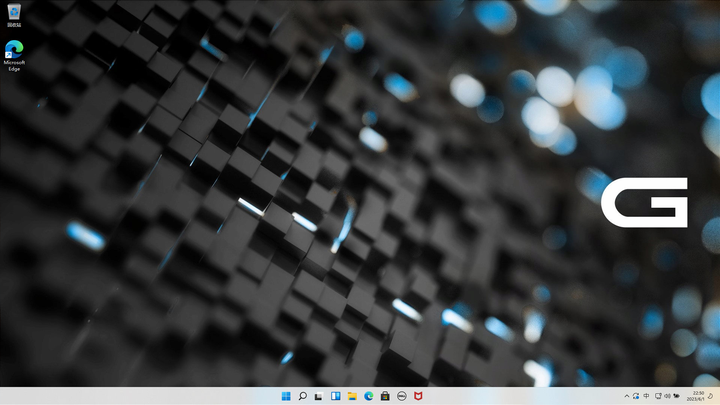Open Microsoft Store from taskbar

[x=384, y=396]
